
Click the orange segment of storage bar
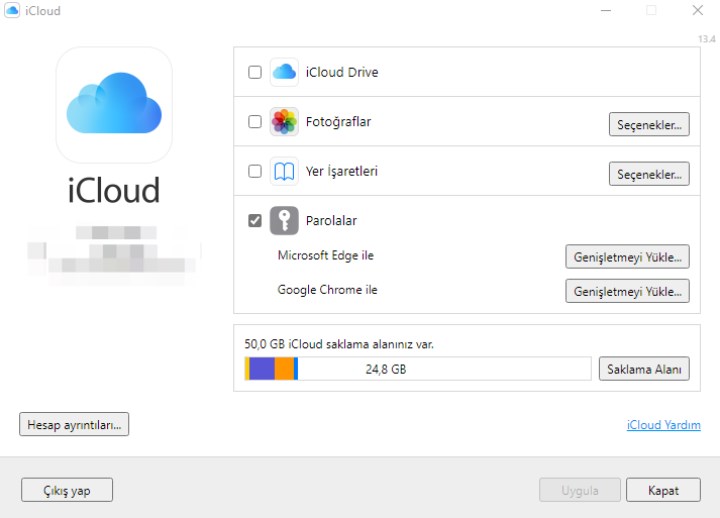tap(284, 369)
